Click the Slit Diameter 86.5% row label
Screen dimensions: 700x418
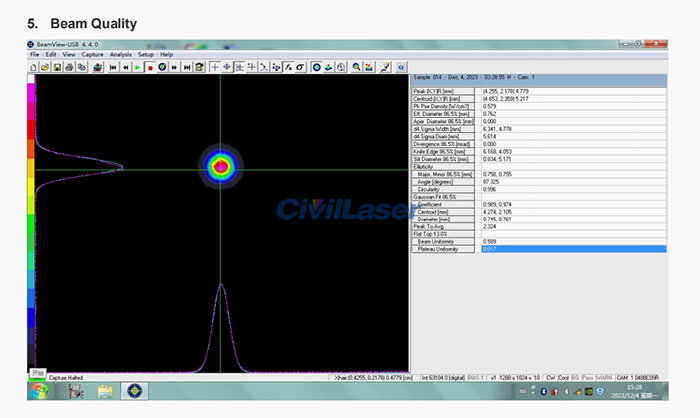point(443,159)
